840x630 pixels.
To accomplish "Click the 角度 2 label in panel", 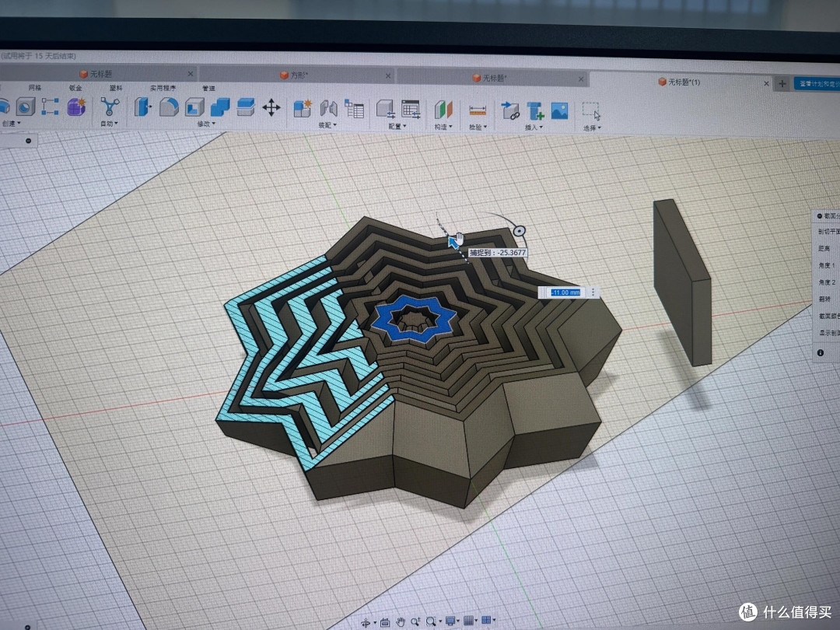I will click(x=827, y=282).
